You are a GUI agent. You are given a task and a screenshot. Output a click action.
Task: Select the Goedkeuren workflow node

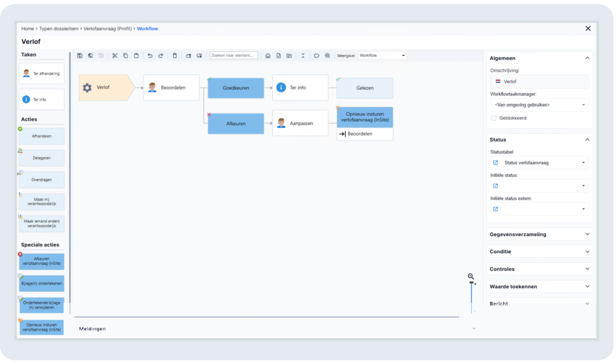pos(236,88)
